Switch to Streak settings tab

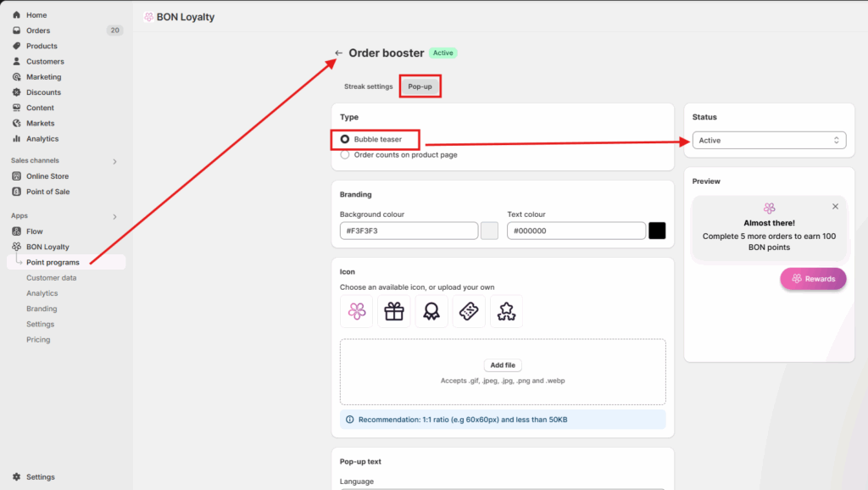(x=368, y=86)
